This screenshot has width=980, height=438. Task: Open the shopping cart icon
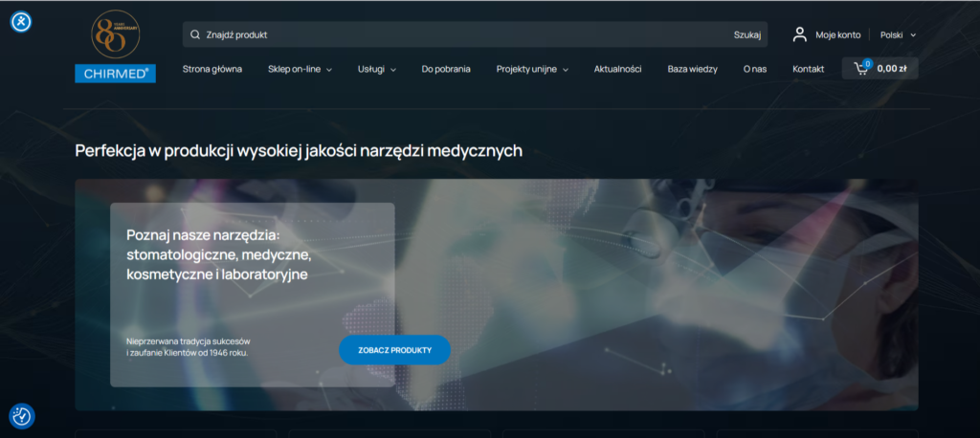point(861,69)
